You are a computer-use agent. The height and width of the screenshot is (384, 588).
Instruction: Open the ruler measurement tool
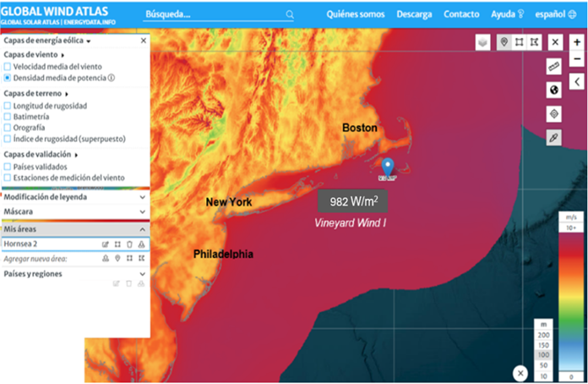[554, 66]
